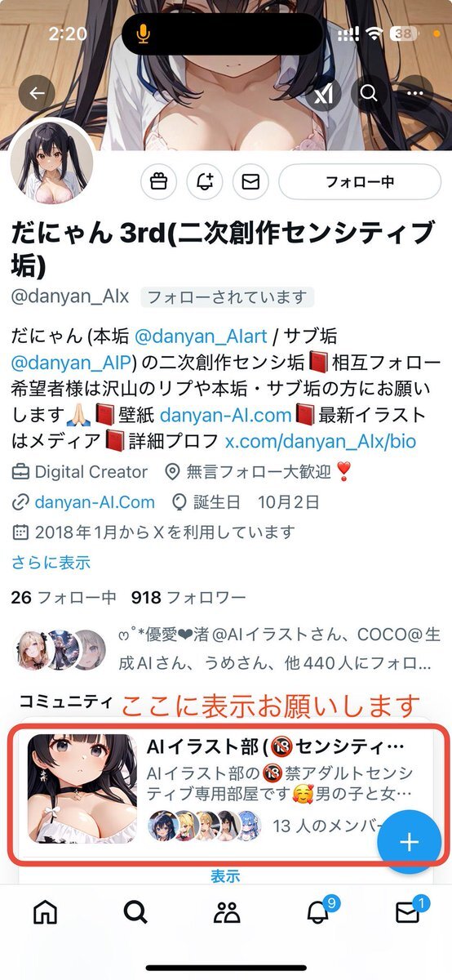Open AIイラスト部 community thumbnail image
This screenshot has width=452, height=980.
pyautogui.click(x=82, y=789)
